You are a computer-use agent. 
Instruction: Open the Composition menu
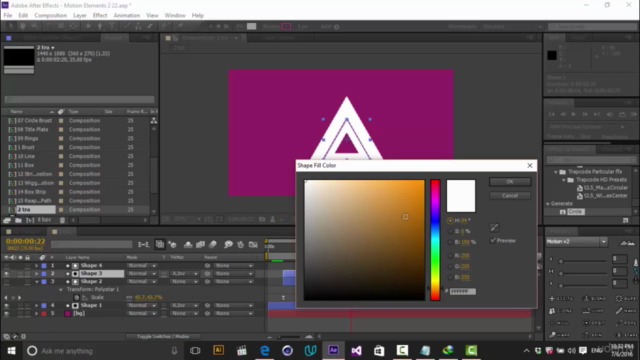point(51,16)
